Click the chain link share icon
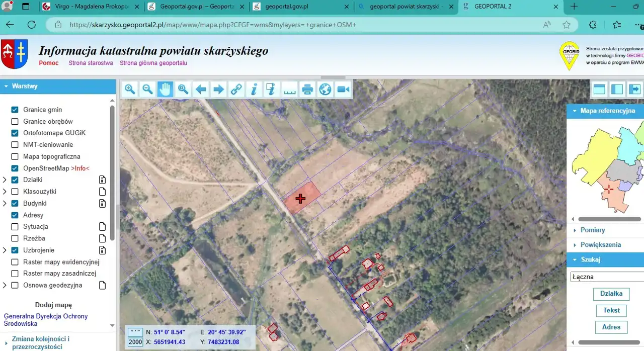 point(236,90)
